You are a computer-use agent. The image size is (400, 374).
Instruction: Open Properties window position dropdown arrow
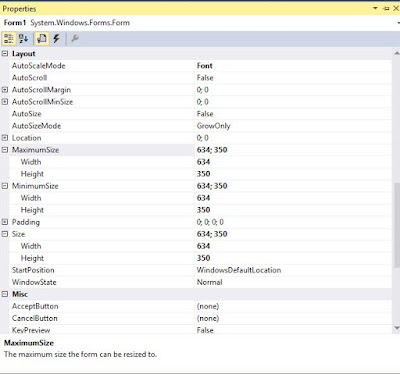pyautogui.click(x=375, y=8)
